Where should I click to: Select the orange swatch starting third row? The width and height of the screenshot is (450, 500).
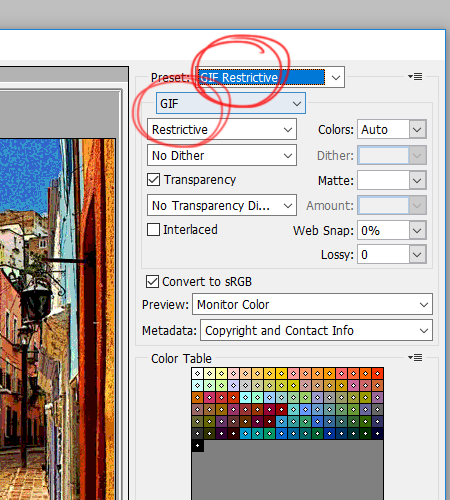coord(198,398)
